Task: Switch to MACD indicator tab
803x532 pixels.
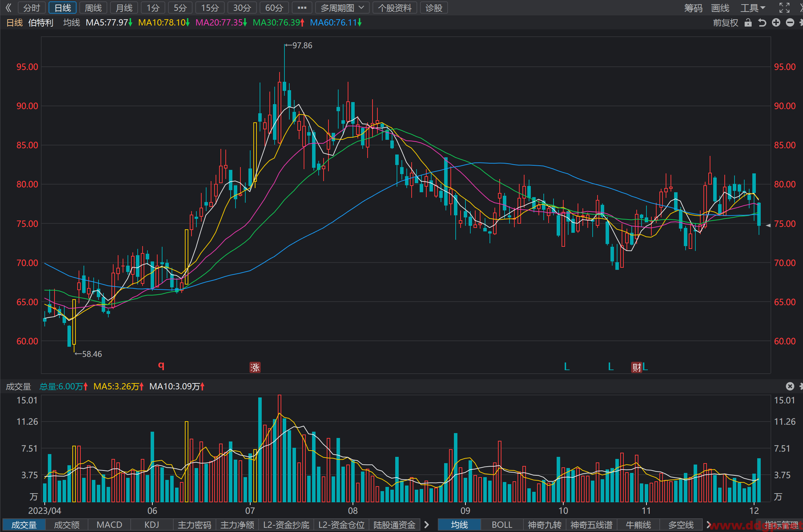Action: (109, 525)
